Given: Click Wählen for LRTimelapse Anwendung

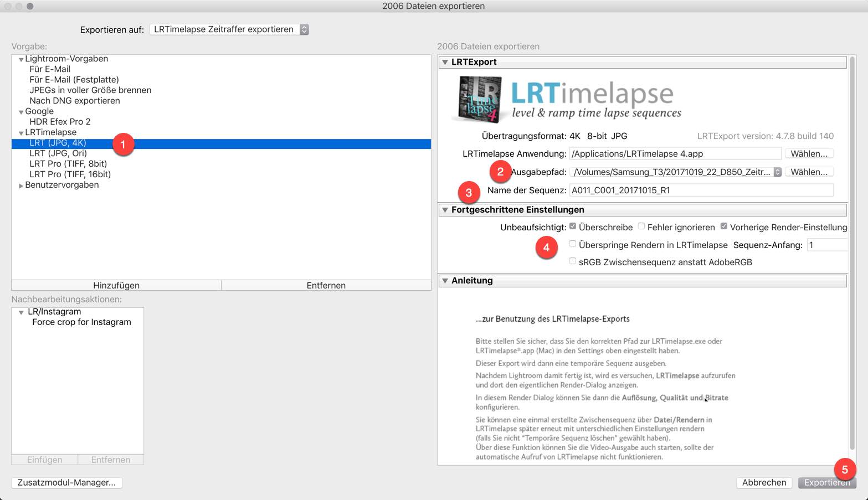Looking at the screenshot, I should (x=809, y=153).
